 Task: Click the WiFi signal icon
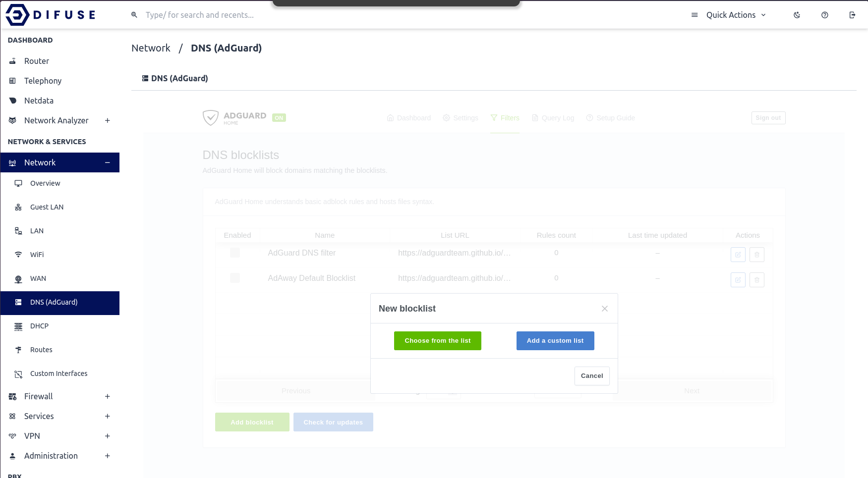(18, 255)
